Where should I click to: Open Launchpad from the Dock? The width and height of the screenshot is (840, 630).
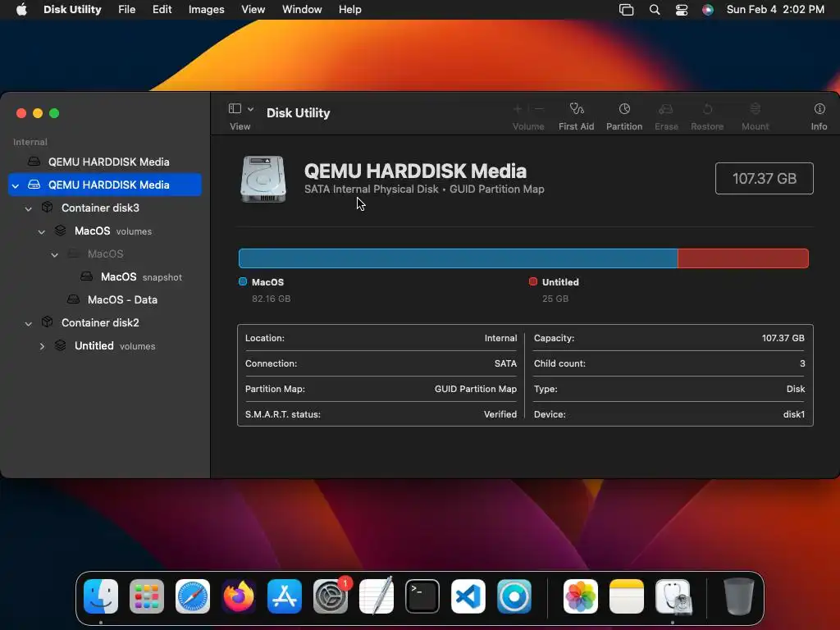147,596
